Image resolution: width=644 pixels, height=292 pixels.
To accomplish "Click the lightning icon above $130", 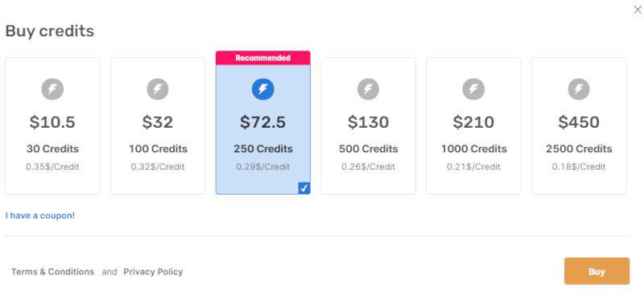I will (x=368, y=89).
